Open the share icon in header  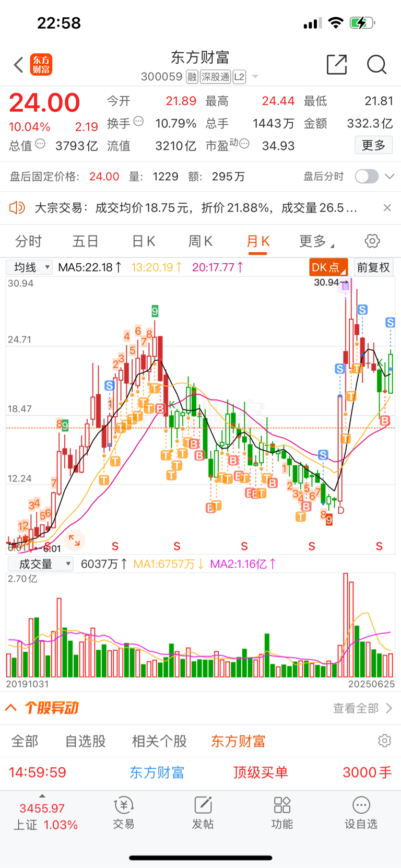pyautogui.click(x=337, y=64)
